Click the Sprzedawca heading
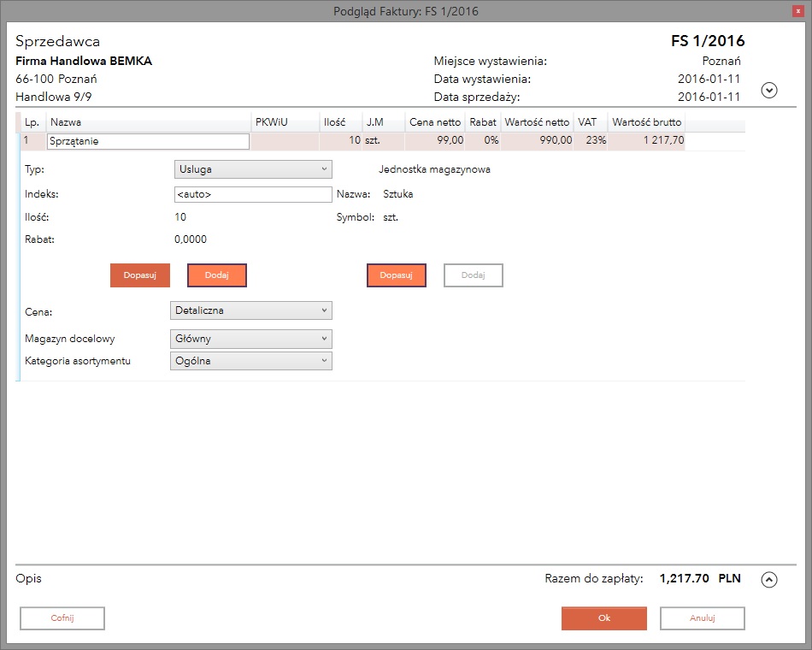812x650 pixels. coord(58,41)
